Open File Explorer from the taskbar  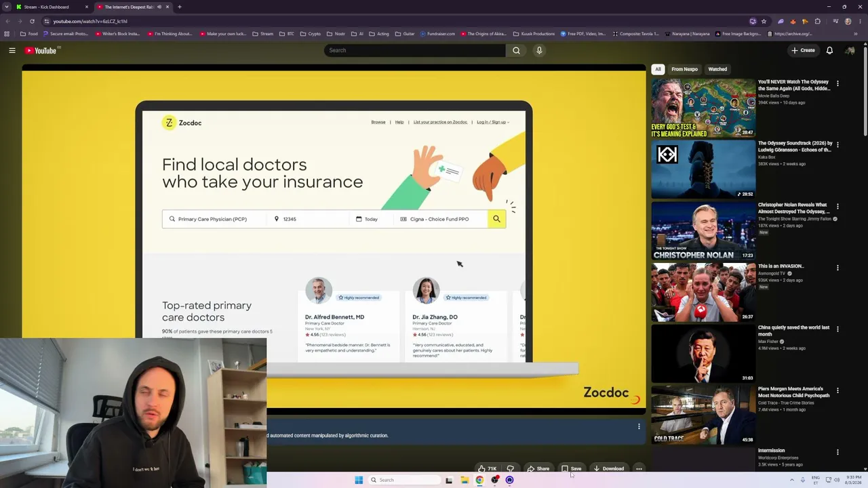coord(465,480)
